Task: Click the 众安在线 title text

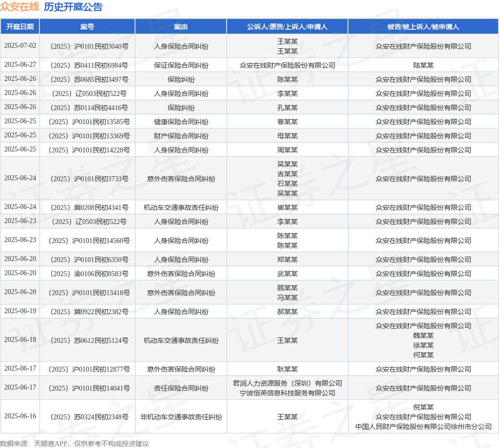Action: click(x=19, y=7)
